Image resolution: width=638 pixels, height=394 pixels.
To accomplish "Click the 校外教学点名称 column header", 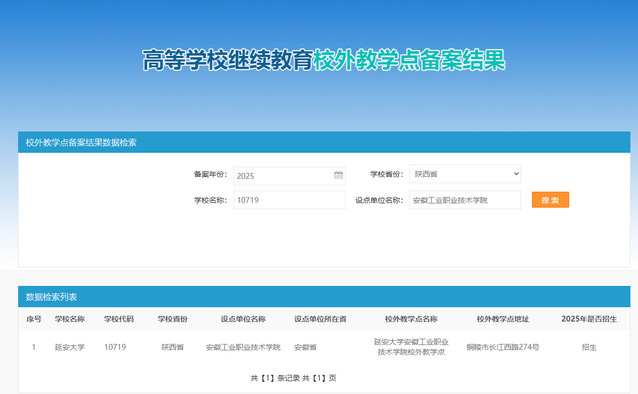I will [411, 319].
